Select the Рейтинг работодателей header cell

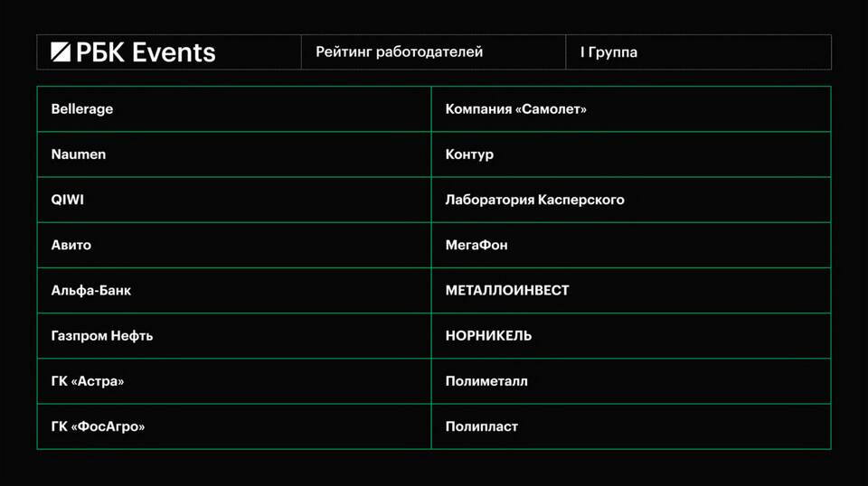[433, 52]
